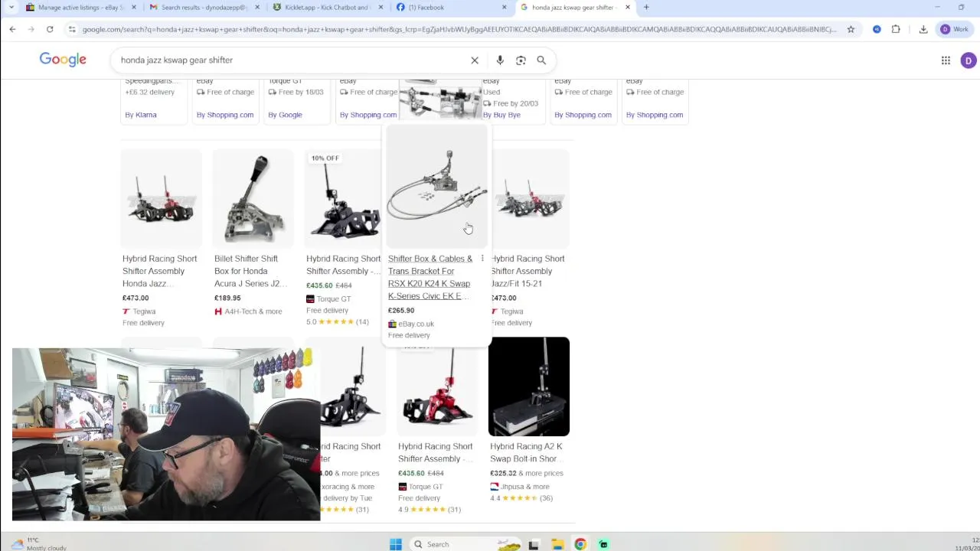This screenshot has width=980, height=551.
Task: Open Shifter Box & Cables & Trans Bracket link
Action: click(x=430, y=277)
